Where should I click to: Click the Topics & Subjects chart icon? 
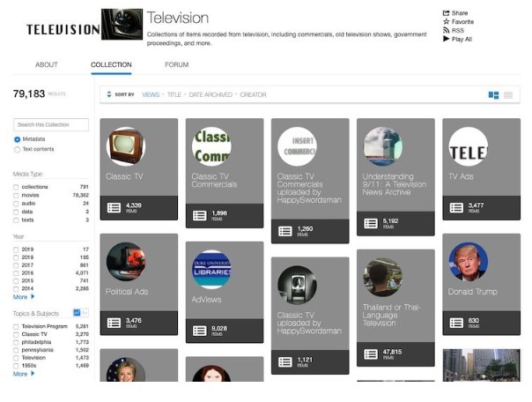click(77, 313)
